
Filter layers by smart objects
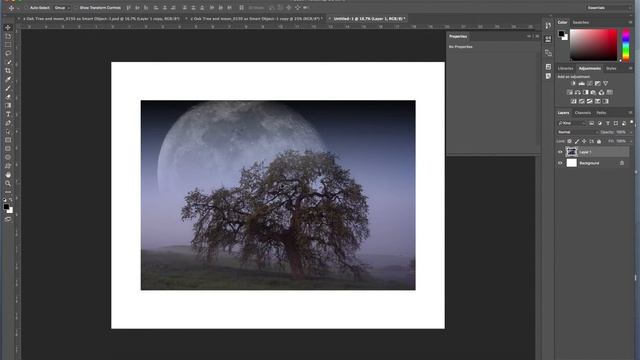(624, 123)
